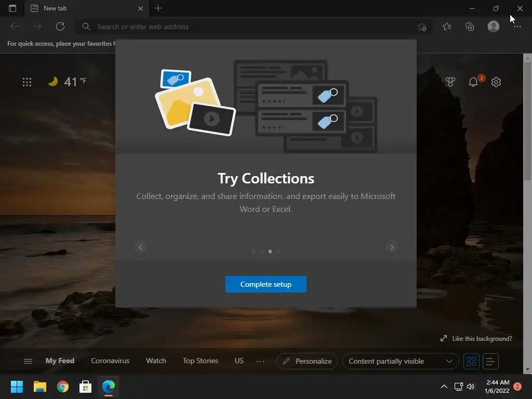Open the browser profile menu
Image resolution: width=532 pixels, height=399 pixels.
coord(494,26)
